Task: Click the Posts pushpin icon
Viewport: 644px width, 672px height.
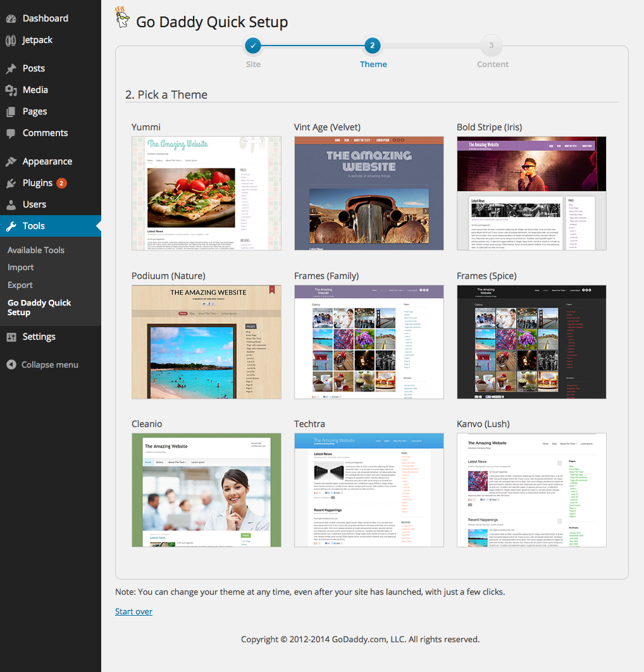Action: point(11,68)
